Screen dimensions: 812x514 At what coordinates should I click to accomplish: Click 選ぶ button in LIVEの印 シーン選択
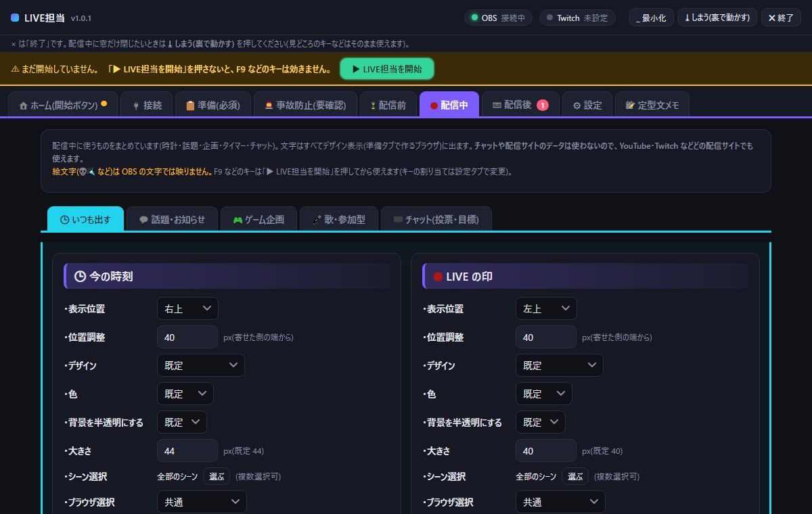coord(575,476)
